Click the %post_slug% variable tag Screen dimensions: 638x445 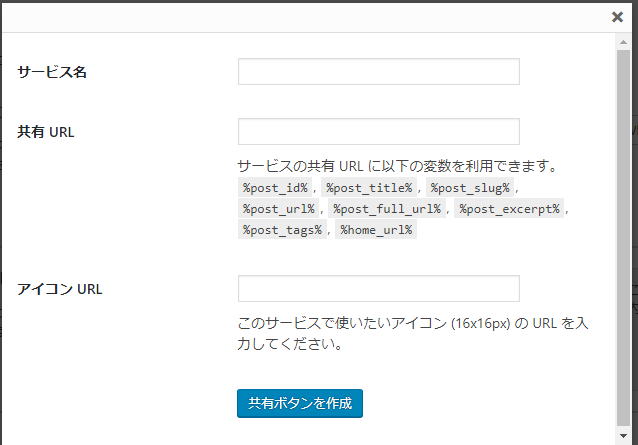click(470, 188)
